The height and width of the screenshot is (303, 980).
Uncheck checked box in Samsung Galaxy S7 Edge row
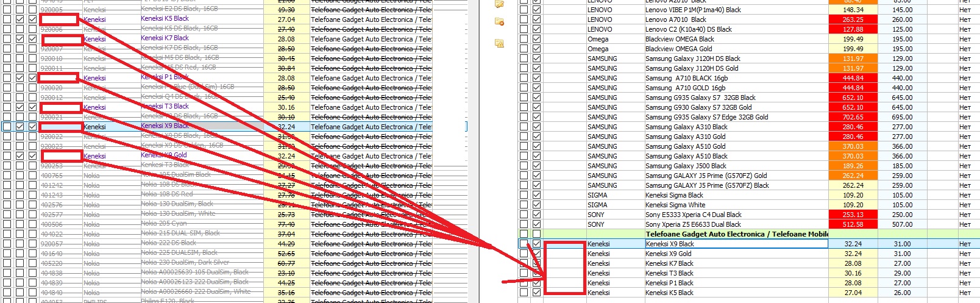536,117
